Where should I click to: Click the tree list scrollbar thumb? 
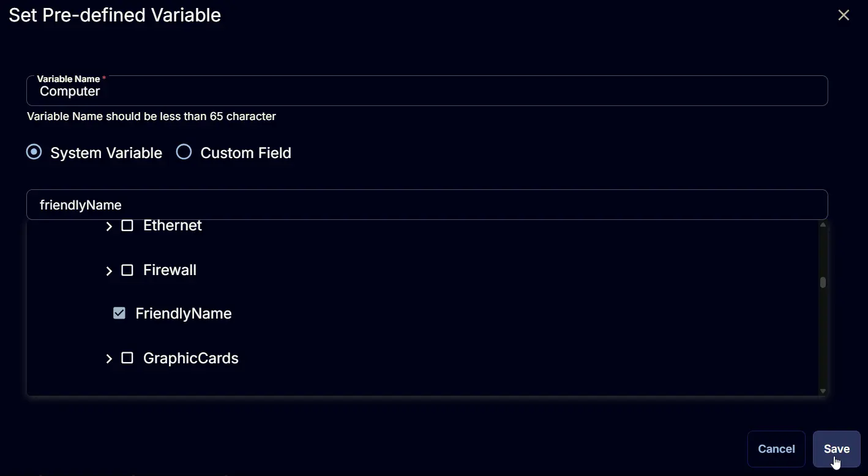click(823, 282)
